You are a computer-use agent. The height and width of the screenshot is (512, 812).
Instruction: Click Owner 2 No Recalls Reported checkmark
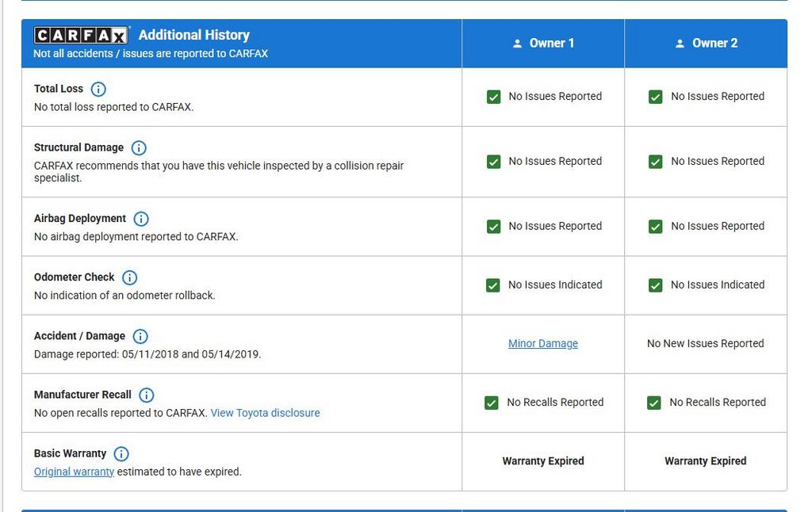[654, 403]
